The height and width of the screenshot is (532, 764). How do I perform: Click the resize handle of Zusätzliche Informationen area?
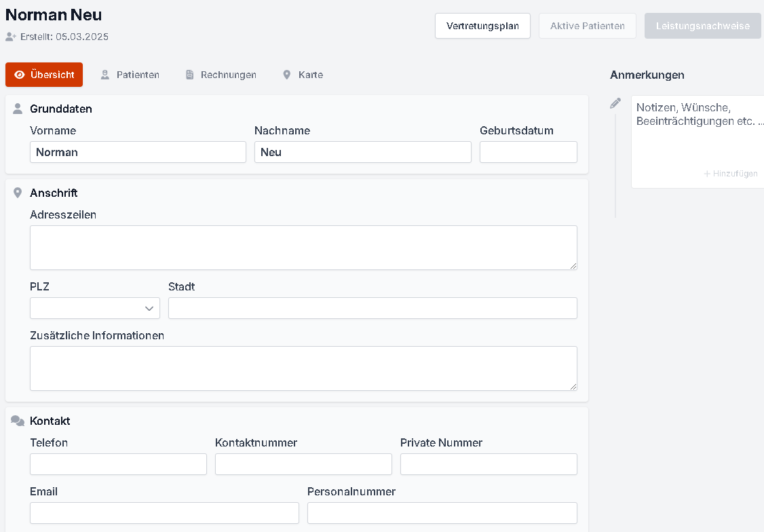point(573,386)
